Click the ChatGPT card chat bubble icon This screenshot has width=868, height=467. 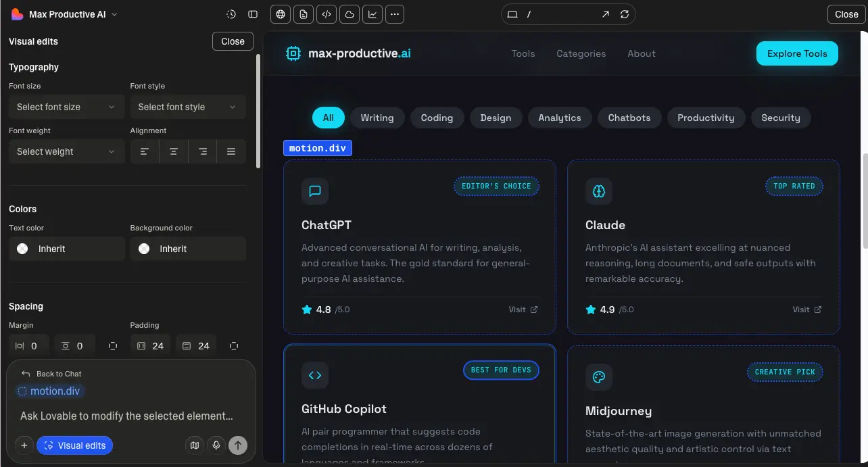pyautogui.click(x=315, y=191)
